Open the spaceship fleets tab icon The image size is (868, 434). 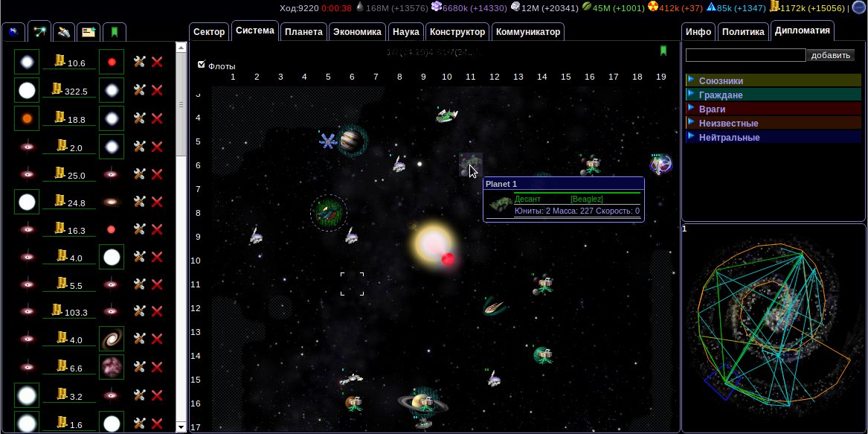[x=65, y=31]
